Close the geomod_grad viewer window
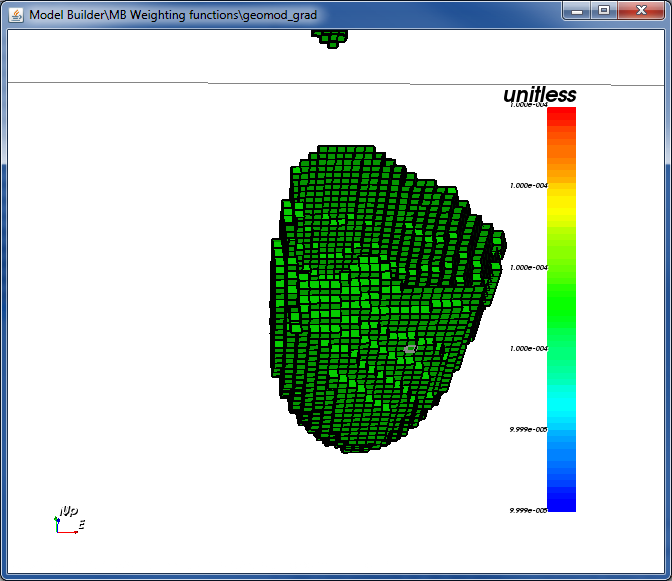The width and height of the screenshot is (672, 581). pos(641,10)
